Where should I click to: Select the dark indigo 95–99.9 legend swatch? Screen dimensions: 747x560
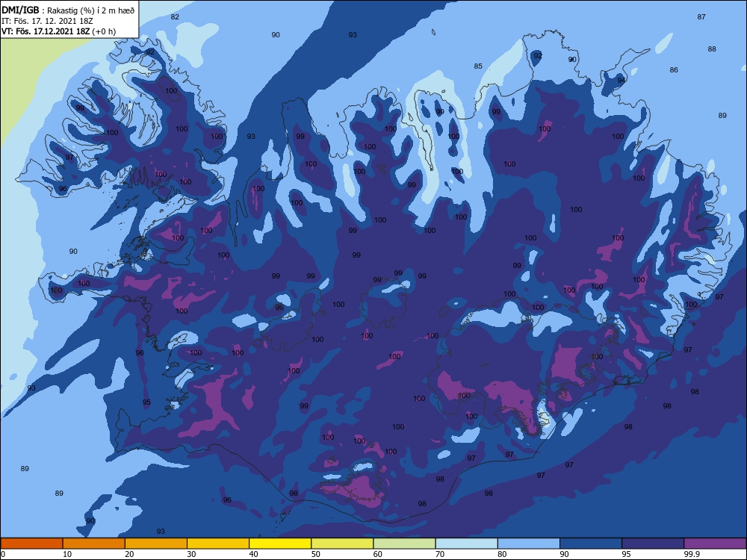(653, 544)
